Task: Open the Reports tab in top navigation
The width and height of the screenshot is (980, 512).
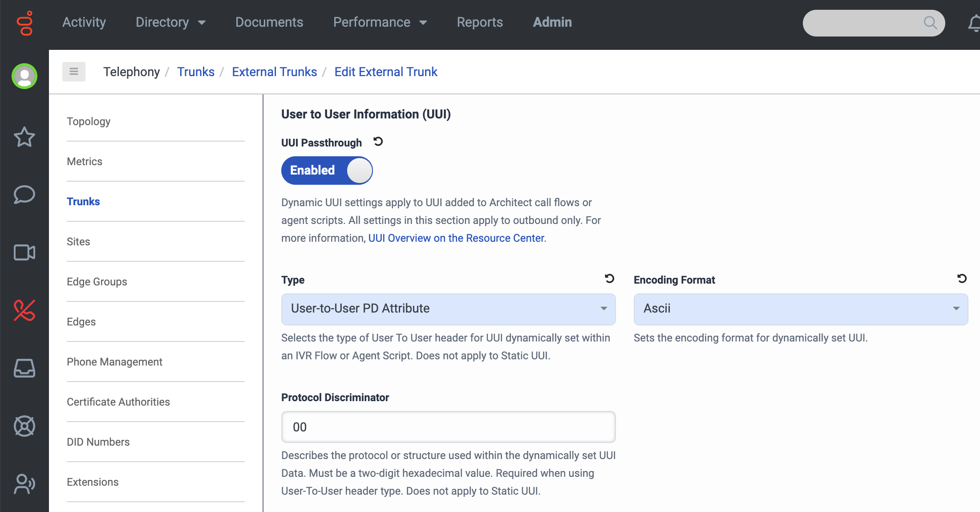Action: pyautogui.click(x=479, y=22)
